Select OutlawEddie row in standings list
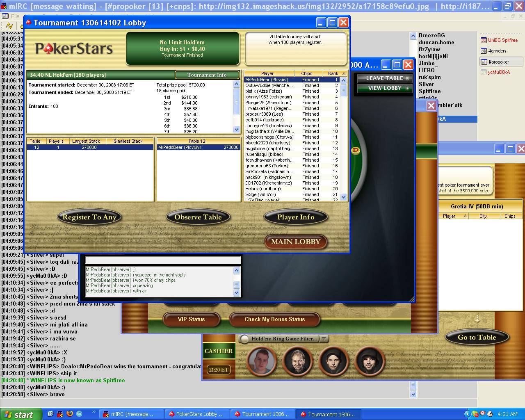The image size is (525, 420). (292, 85)
